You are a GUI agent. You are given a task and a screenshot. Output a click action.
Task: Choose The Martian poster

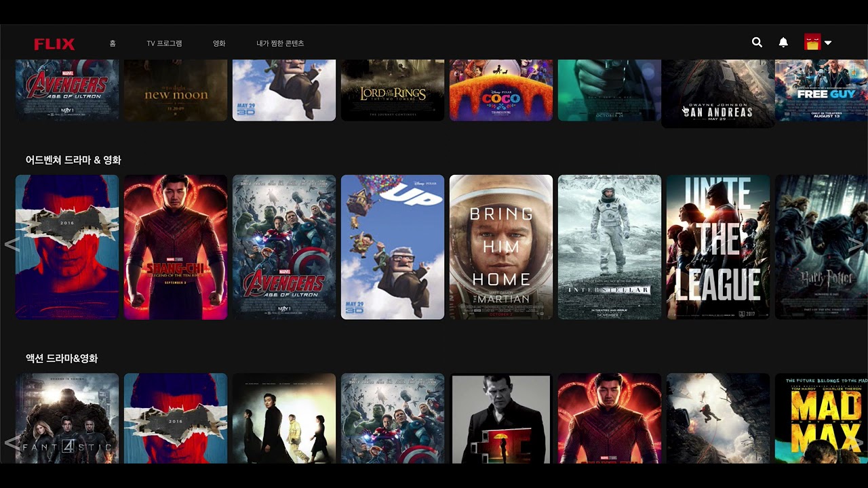point(501,247)
